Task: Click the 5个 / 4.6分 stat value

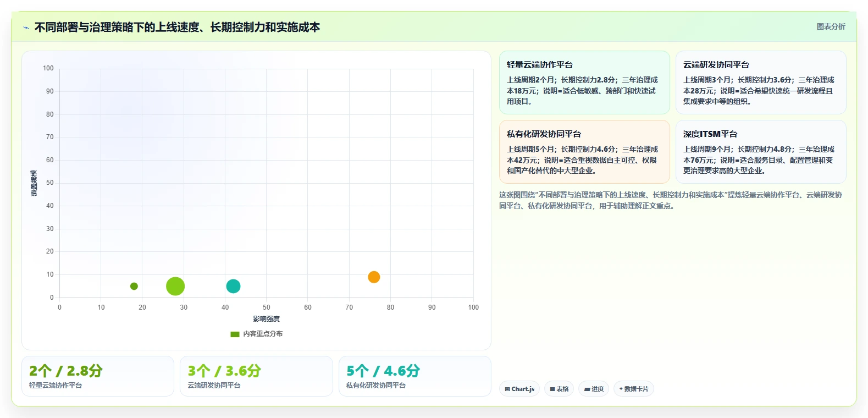Action: tap(383, 371)
